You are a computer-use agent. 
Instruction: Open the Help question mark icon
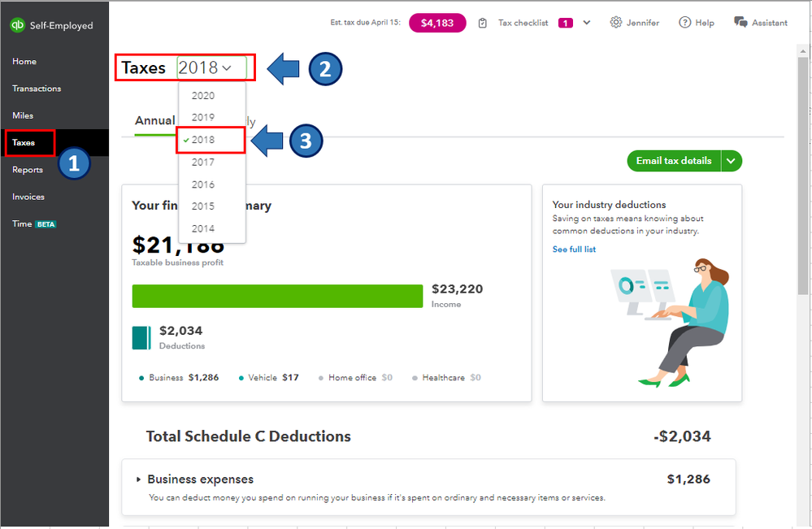[x=685, y=23]
